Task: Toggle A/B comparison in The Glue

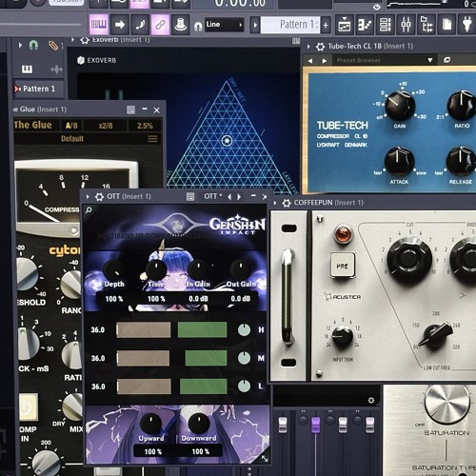Action: (71, 126)
